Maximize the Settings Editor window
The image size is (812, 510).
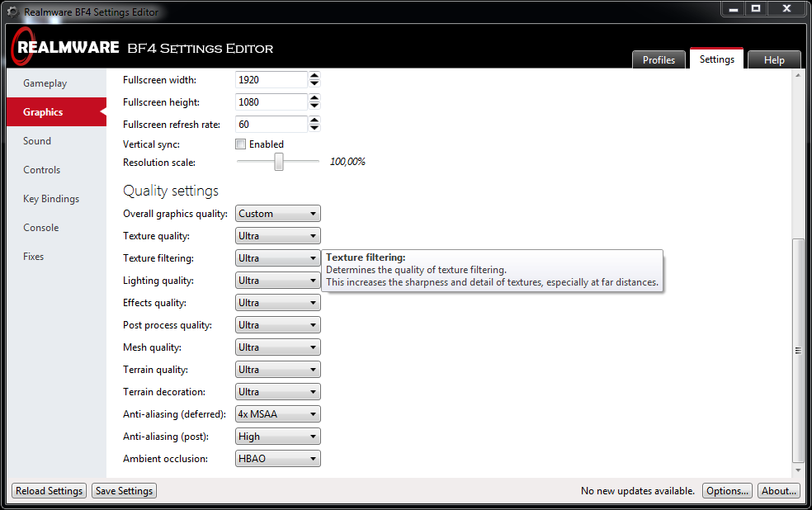[x=756, y=9]
